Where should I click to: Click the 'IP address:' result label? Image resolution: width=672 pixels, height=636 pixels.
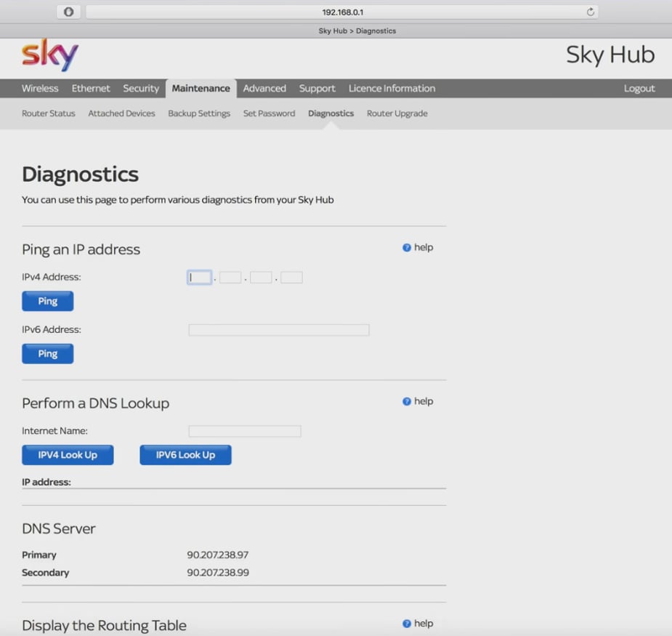[x=46, y=482]
